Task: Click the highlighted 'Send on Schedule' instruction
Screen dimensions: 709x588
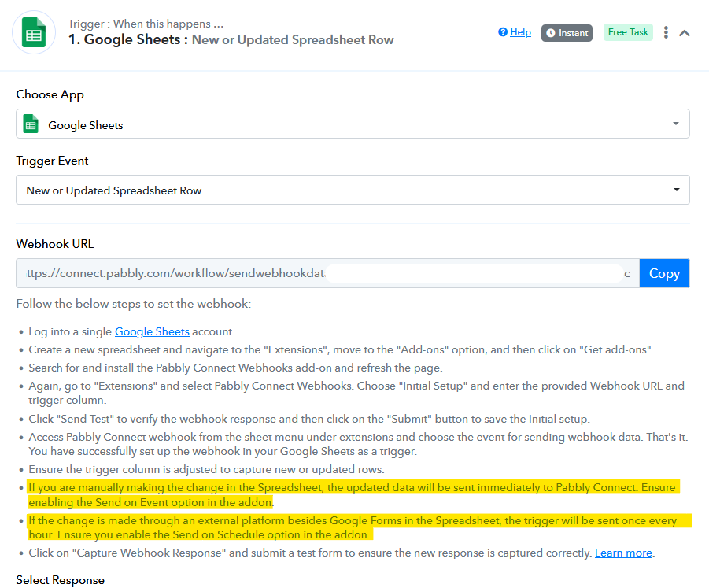Action: pyautogui.click(x=359, y=527)
